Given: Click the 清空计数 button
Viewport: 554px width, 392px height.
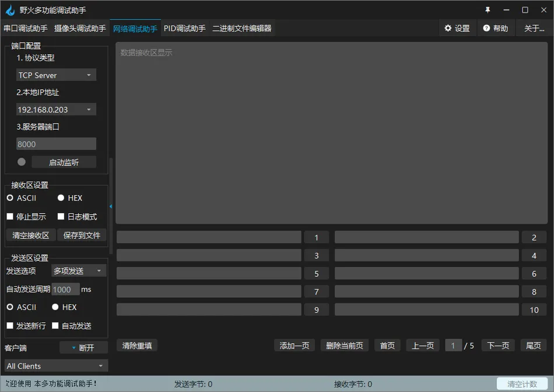Looking at the screenshot, I should tap(522, 383).
